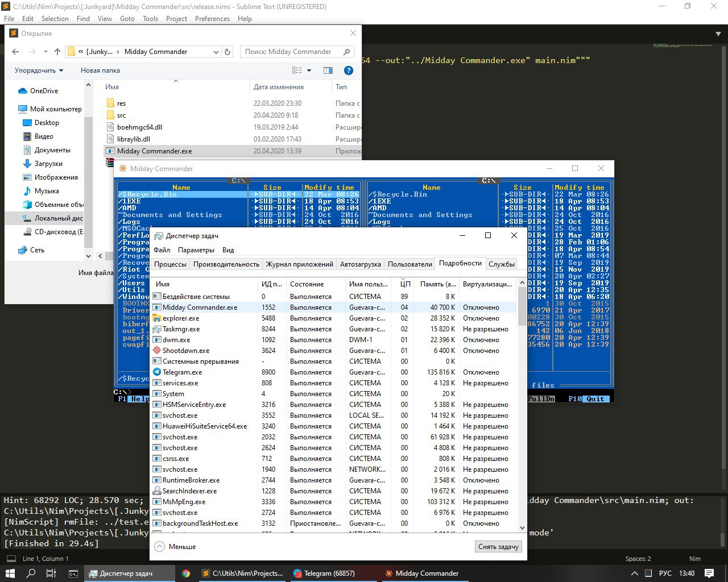Click the refresh icon by the address bar
728x582 pixels.
click(x=227, y=52)
